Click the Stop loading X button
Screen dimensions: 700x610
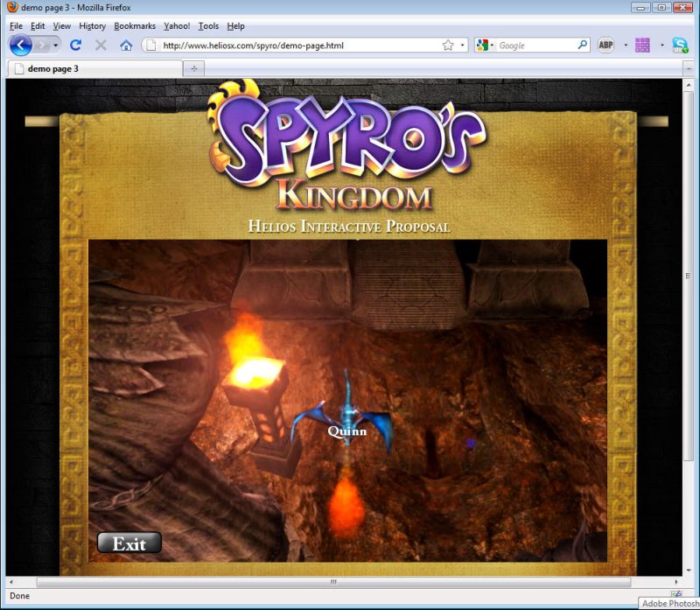(101, 46)
